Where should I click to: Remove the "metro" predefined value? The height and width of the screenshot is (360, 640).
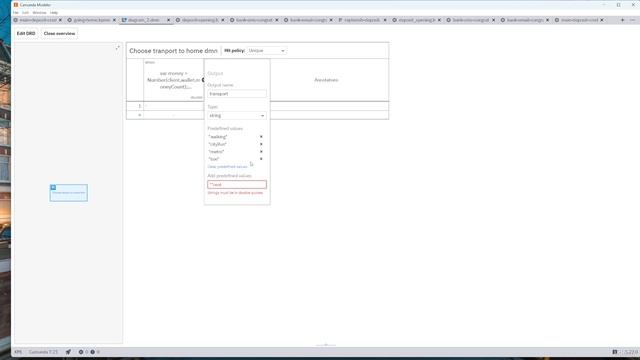[x=261, y=151]
